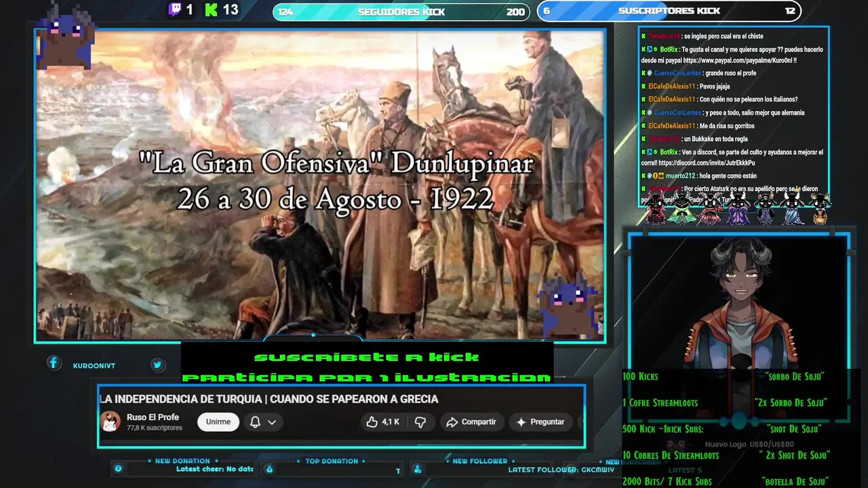Click the '500 Kick -1kick Subs:' text
Viewport: 868px width, 488px height.
(663, 429)
